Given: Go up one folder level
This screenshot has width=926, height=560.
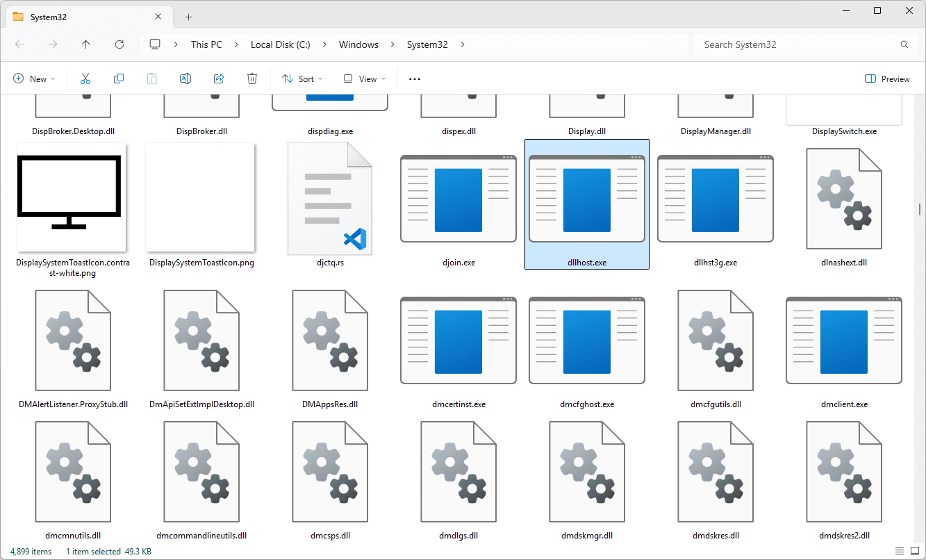Looking at the screenshot, I should pyautogui.click(x=86, y=44).
